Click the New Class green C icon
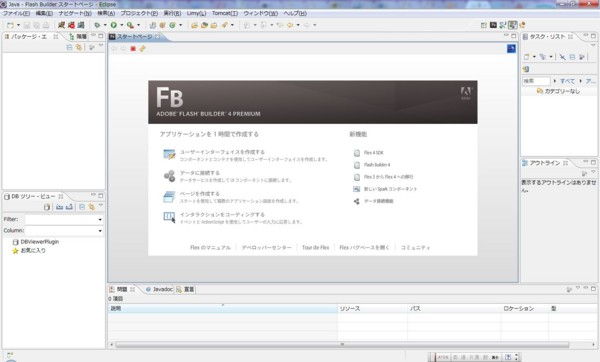This screenshot has width=600, height=362. (x=172, y=25)
